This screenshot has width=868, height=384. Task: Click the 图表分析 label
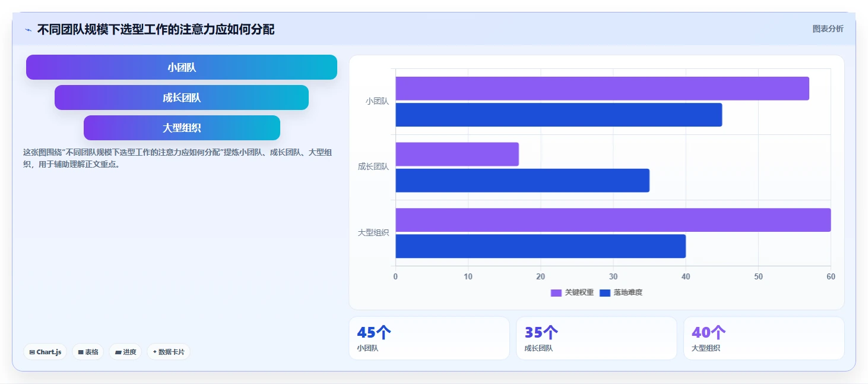pyautogui.click(x=828, y=29)
